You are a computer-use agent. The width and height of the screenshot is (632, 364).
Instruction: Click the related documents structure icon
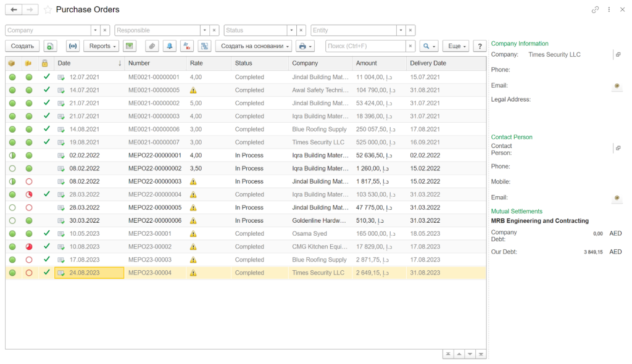pos(204,46)
